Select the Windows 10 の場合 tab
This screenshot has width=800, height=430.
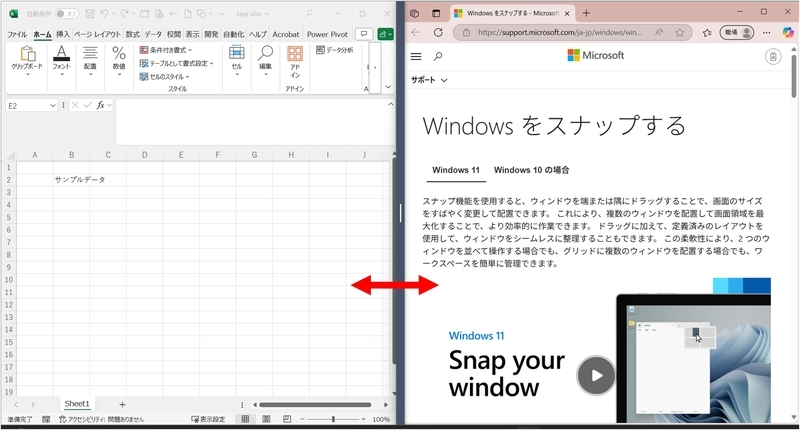531,170
